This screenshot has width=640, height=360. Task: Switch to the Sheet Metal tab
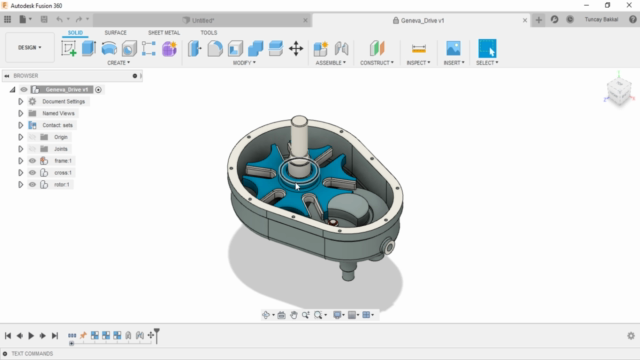tap(164, 33)
